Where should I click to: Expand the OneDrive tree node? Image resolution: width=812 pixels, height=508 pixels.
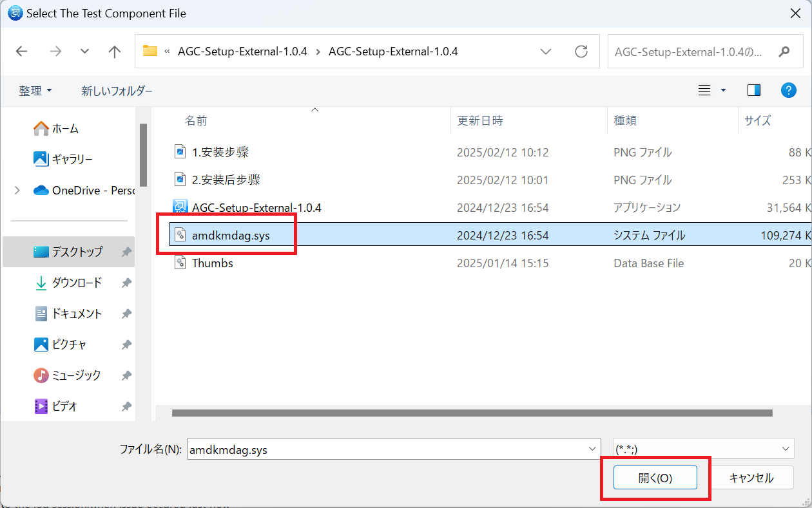[17, 190]
